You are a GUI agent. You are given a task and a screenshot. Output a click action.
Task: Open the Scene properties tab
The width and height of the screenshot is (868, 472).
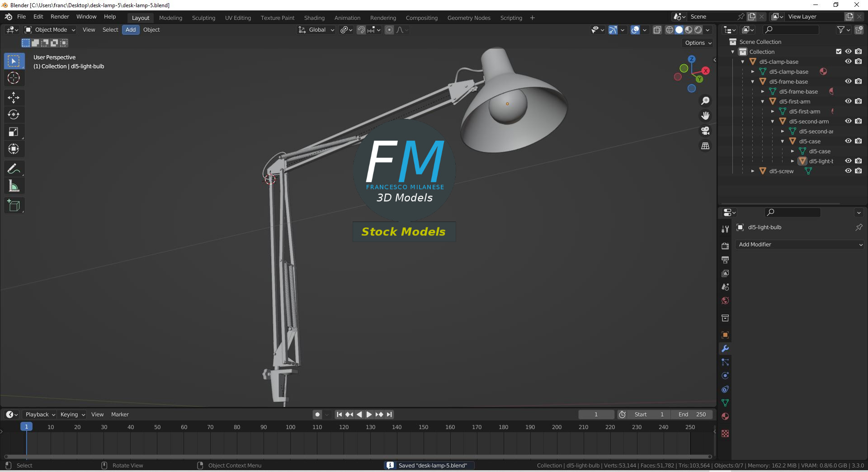coord(725,287)
